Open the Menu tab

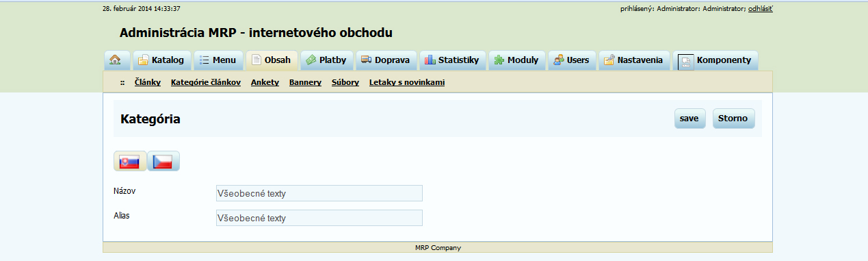pos(218,60)
